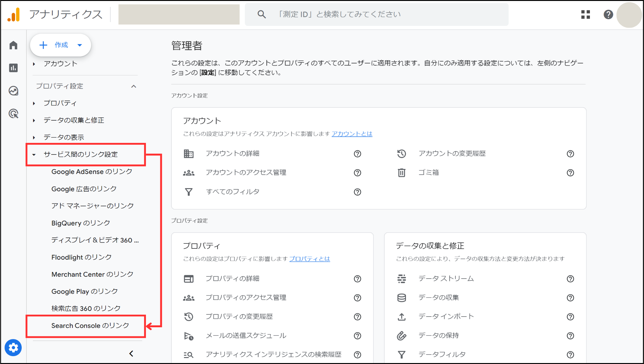This screenshot has width=644, height=364.
Task: Click help icon for データ ストリーム
Action: [x=570, y=279]
